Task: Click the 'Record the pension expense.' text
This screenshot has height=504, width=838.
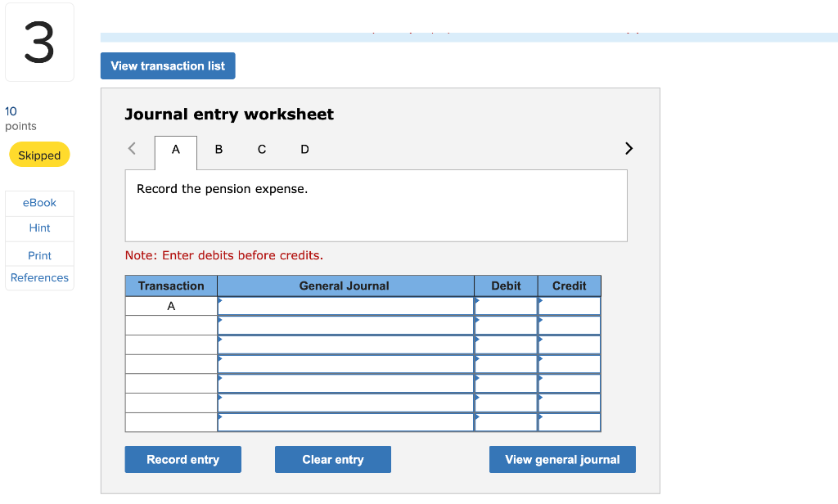Action: point(223,189)
